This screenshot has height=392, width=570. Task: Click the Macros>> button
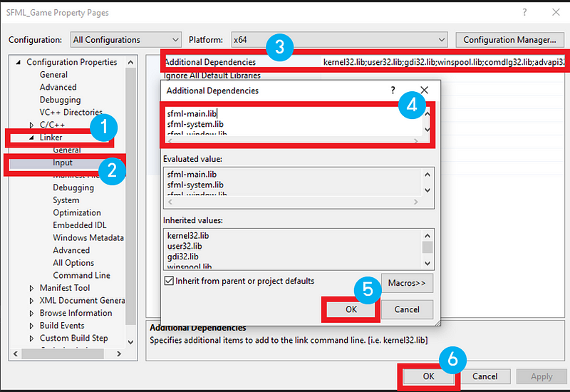tap(407, 283)
